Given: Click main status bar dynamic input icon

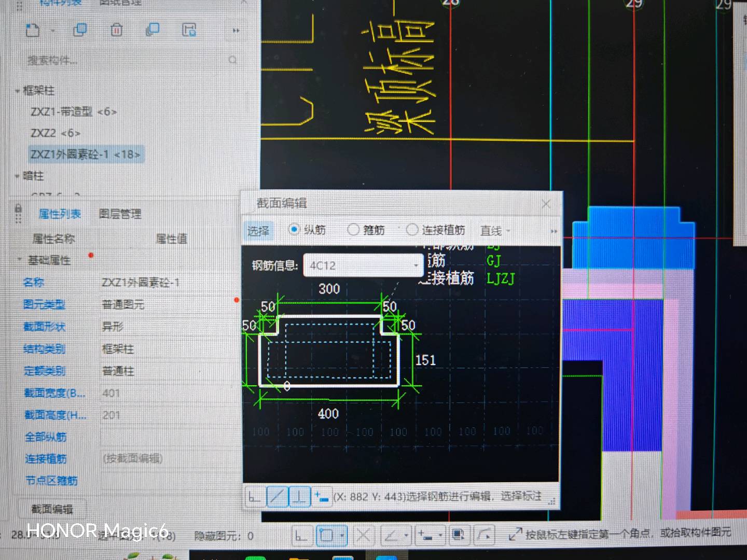Looking at the screenshot, I should coord(425,535).
